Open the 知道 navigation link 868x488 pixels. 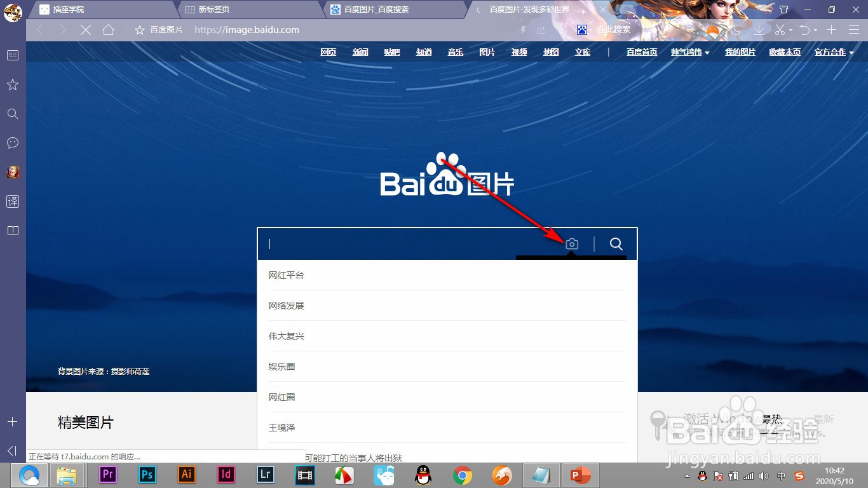424,52
